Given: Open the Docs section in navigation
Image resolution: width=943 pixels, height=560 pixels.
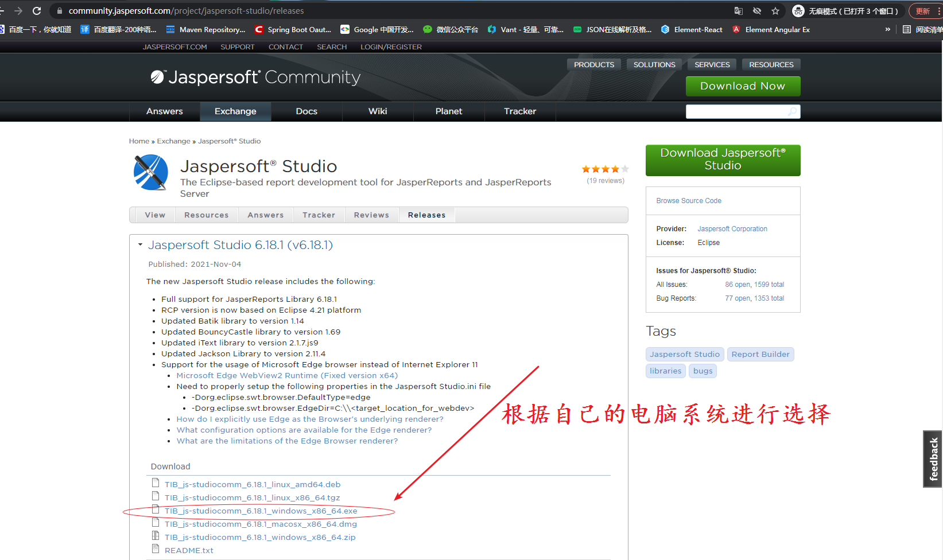Looking at the screenshot, I should [306, 111].
